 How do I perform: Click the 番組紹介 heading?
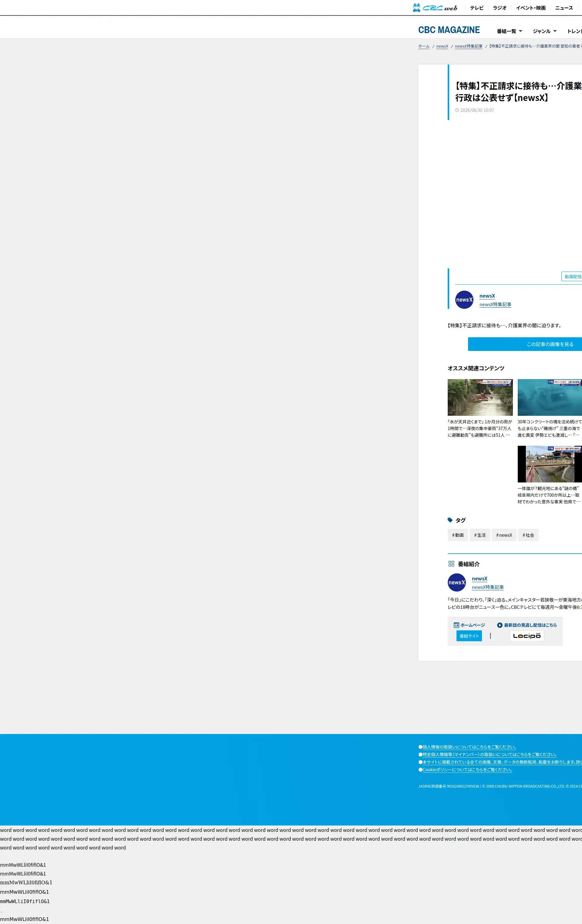(x=469, y=564)
